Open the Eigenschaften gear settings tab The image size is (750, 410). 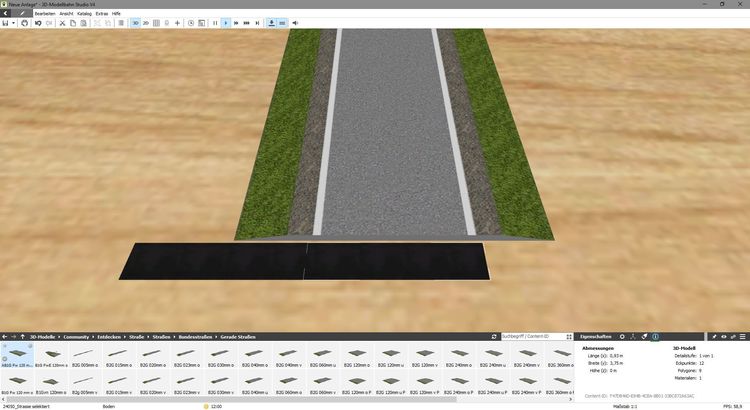tap(622, 337)
